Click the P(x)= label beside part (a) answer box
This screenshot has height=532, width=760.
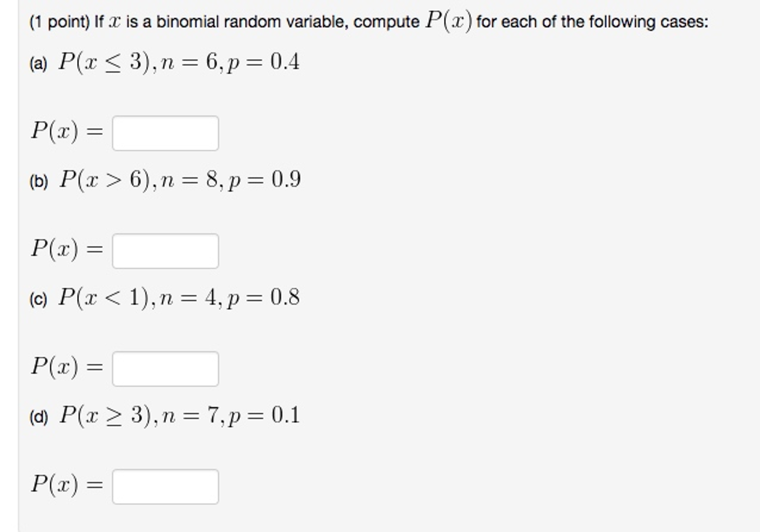point(67,130)
